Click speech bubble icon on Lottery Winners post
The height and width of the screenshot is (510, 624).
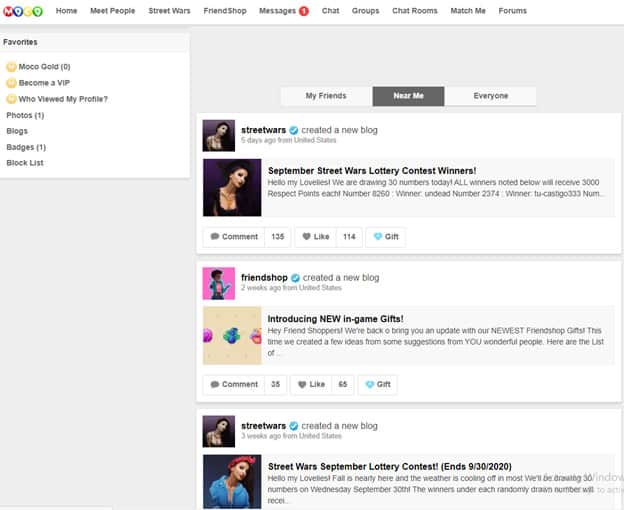[x=214, y=236]
